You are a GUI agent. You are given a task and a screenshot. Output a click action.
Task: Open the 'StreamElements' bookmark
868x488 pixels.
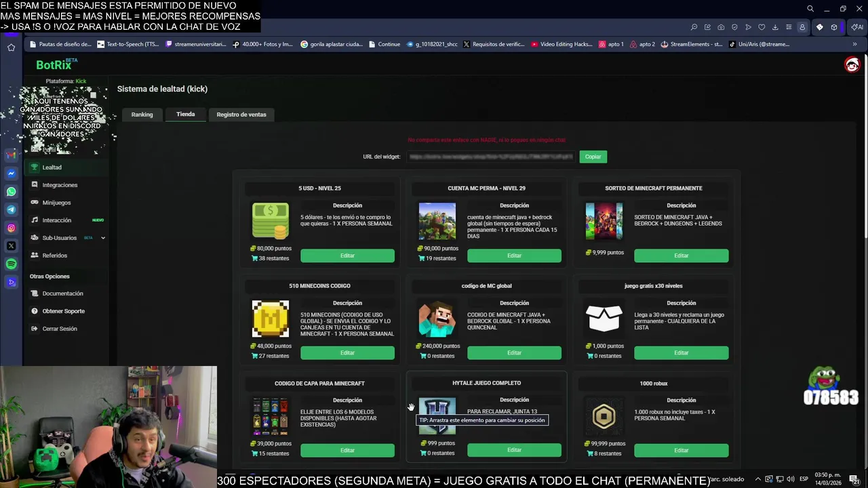(691, 44)
